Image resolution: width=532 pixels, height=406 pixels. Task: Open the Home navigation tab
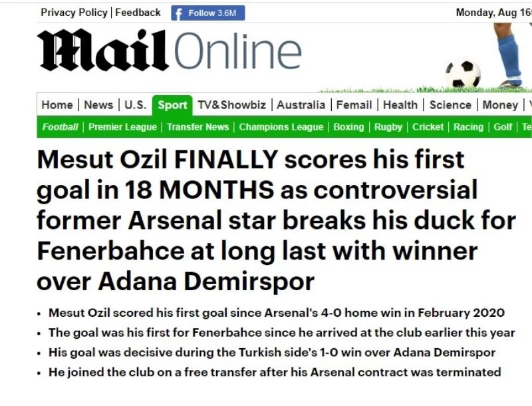(x=57, y=104)
